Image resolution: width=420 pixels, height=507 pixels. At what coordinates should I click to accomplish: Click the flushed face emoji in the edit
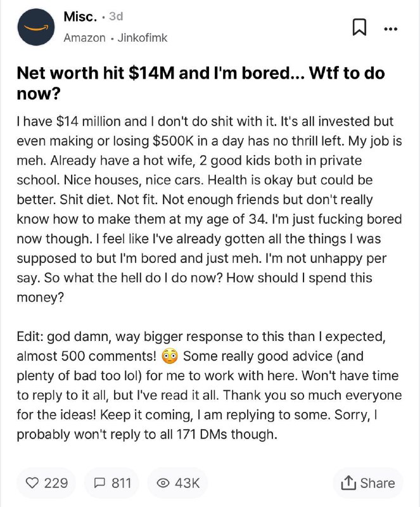[x=170, y=356]
